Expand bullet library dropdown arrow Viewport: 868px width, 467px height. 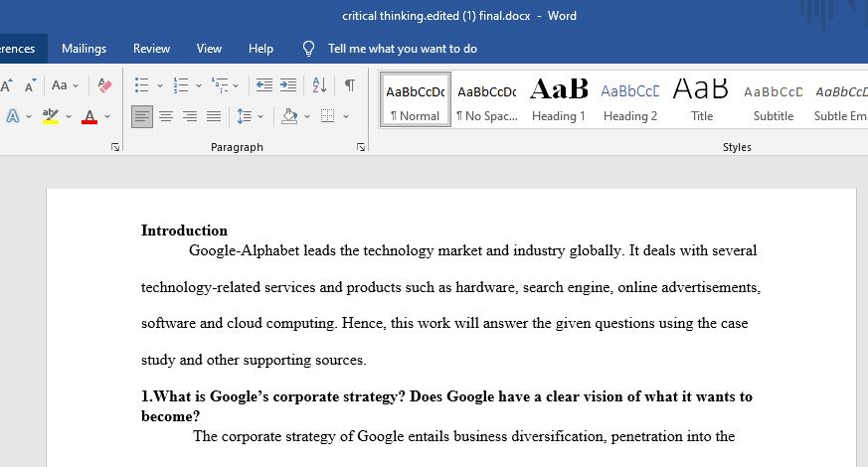[160, 85]
